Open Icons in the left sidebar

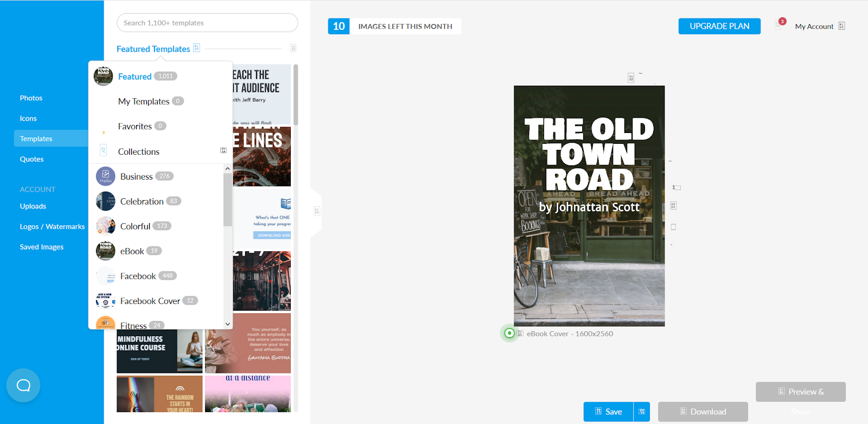pyautogui.click(x=28, y=118)
